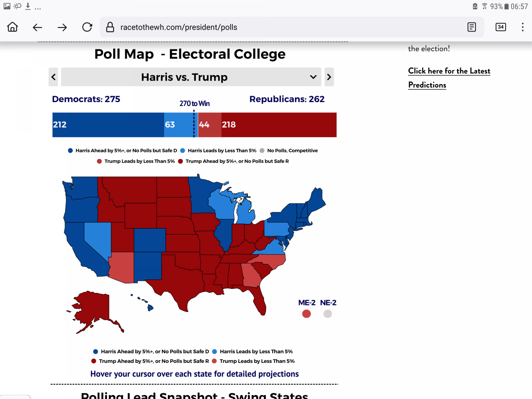Tap the browser home icon
Screen dimensions: 532x399
12,27
